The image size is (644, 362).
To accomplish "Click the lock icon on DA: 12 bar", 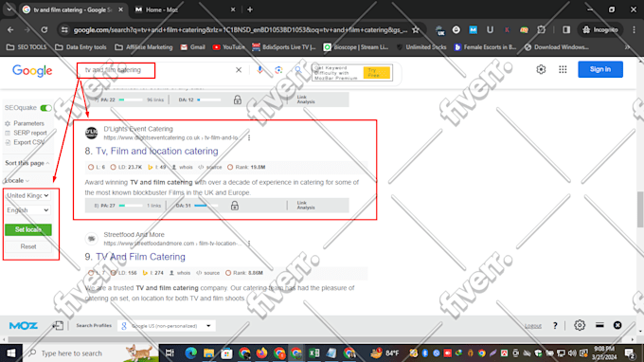I will pos(238,100).
